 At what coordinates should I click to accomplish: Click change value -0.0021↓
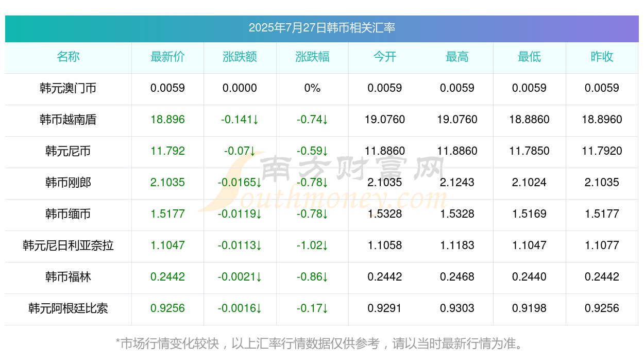click(240, 277)
